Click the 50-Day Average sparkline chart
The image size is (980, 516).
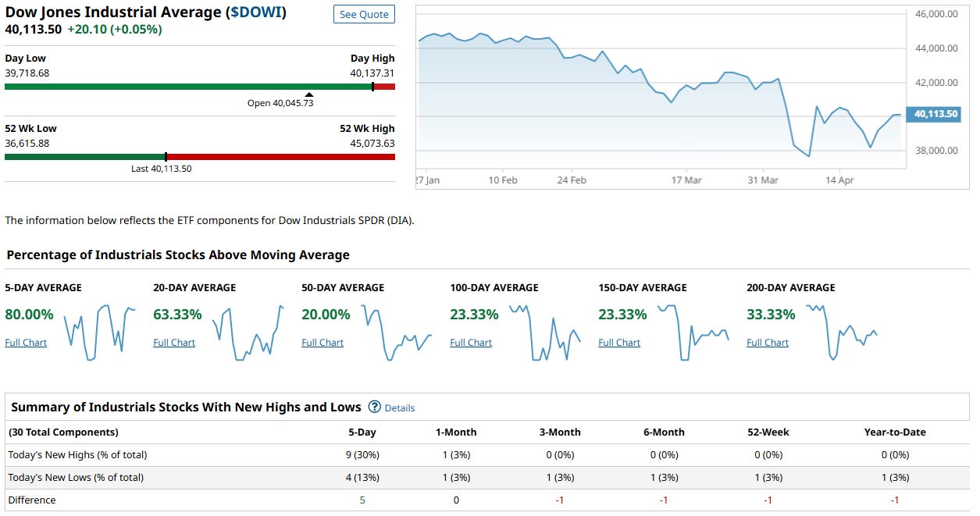coord(397,333)
